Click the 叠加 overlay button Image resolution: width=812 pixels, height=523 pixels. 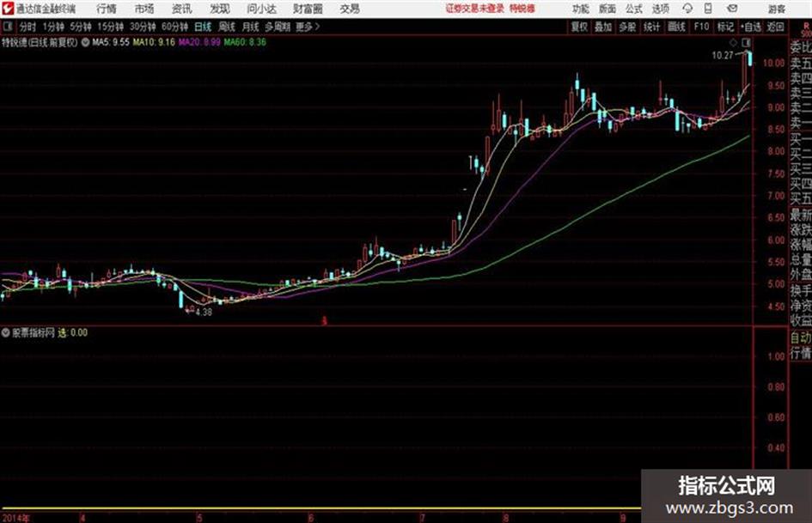point(603,27)
